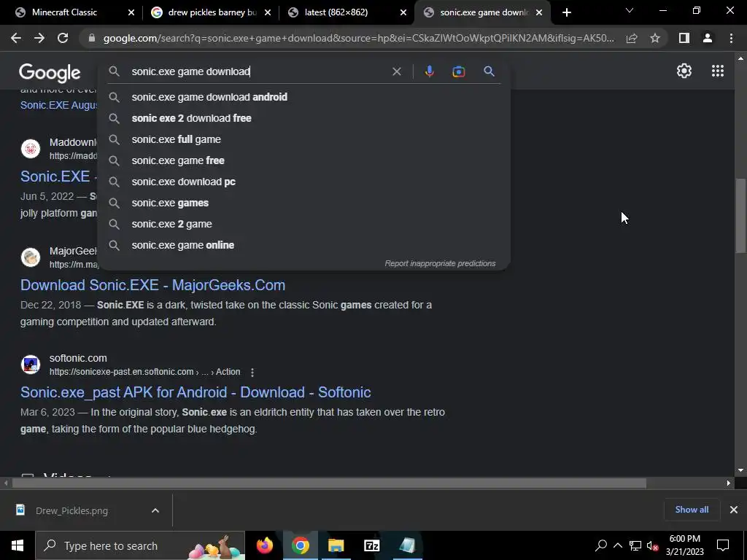This screenshot has height=560, width=747.
Task: Open the Chrome profile menu
Action: pos(708,38)
